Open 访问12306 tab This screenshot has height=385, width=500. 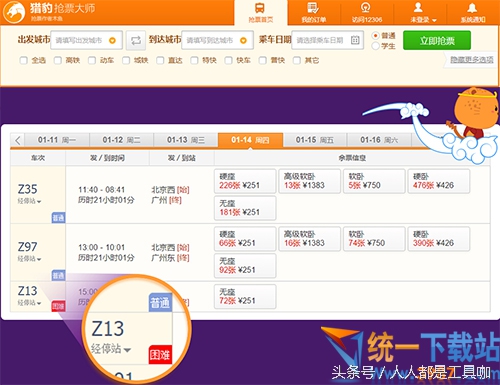pyautogui.click(x=367, y=13)
